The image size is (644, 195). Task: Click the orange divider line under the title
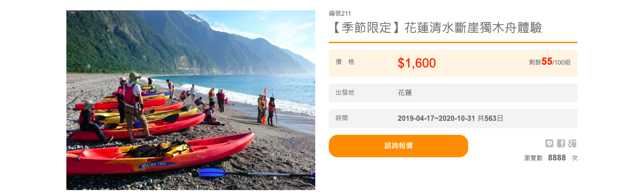tap(453, 42)
